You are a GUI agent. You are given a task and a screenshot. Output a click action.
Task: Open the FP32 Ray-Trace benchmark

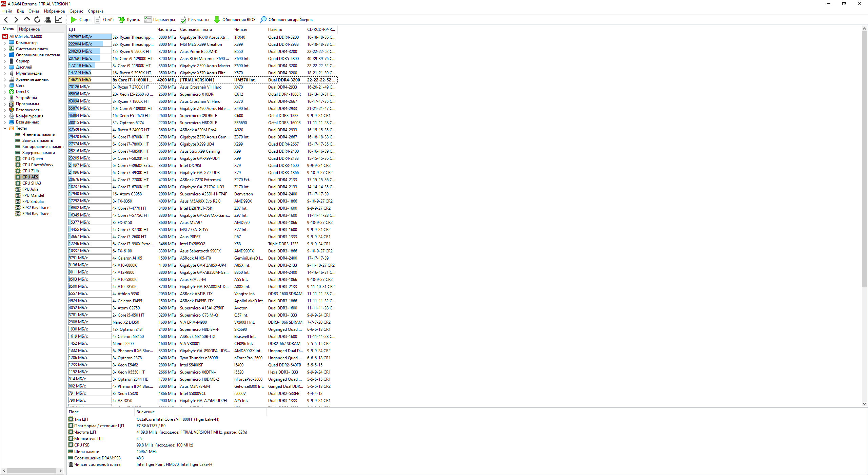36,208
